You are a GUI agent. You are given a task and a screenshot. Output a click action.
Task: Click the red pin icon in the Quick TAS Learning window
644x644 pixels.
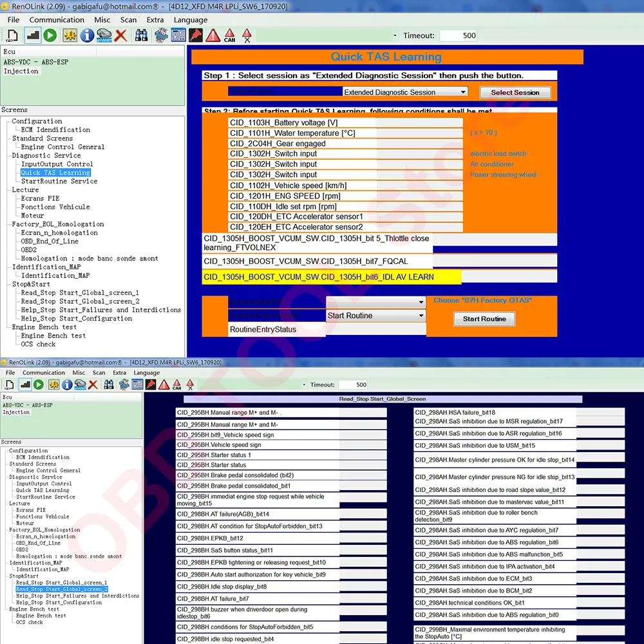pos(196,35)
